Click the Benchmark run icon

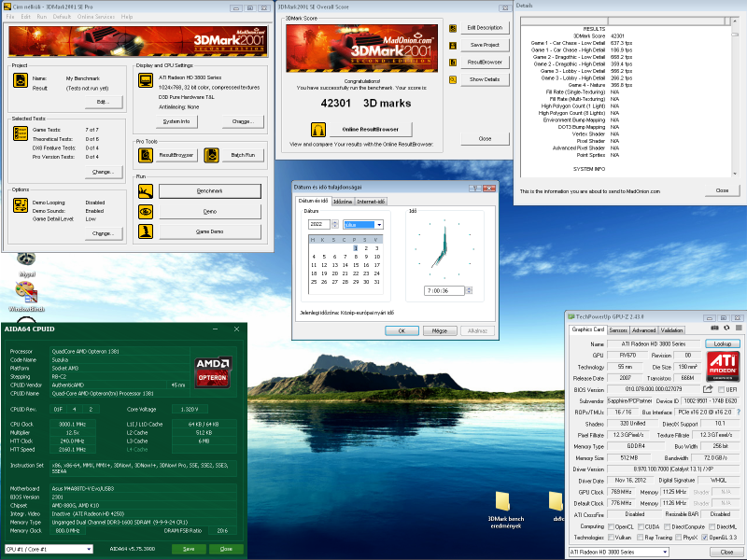pyautogui.click(x=146, y=191)
